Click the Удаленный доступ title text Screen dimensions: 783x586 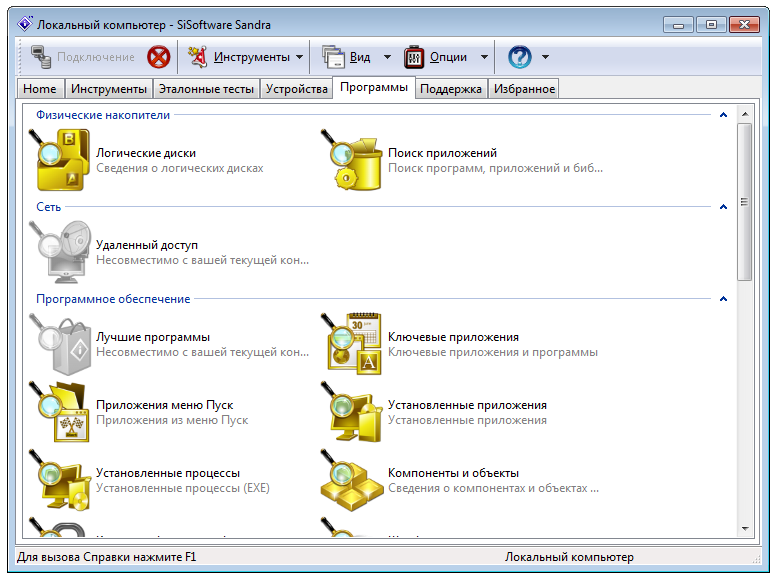tap(147, 245)
